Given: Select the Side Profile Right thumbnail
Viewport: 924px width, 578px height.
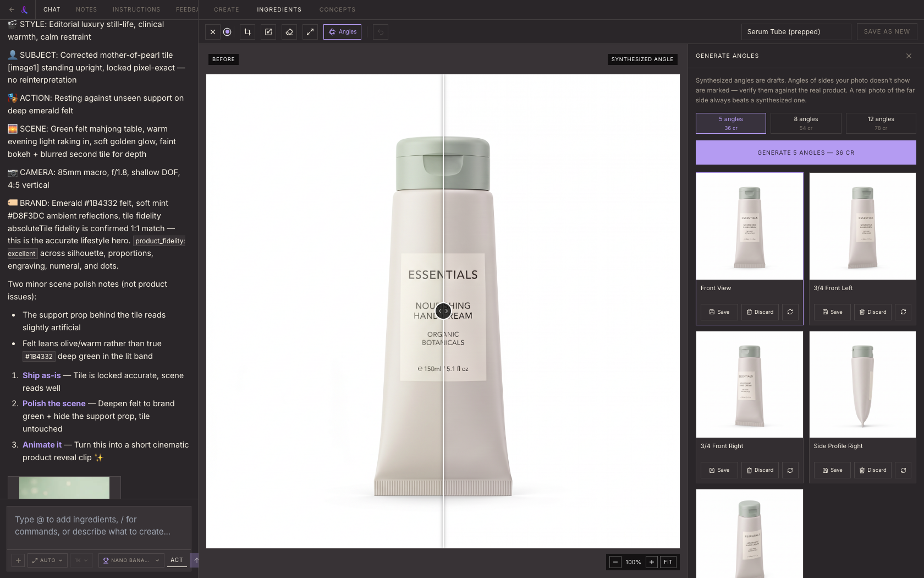Looking at the screenshot, I should (862, 384).
